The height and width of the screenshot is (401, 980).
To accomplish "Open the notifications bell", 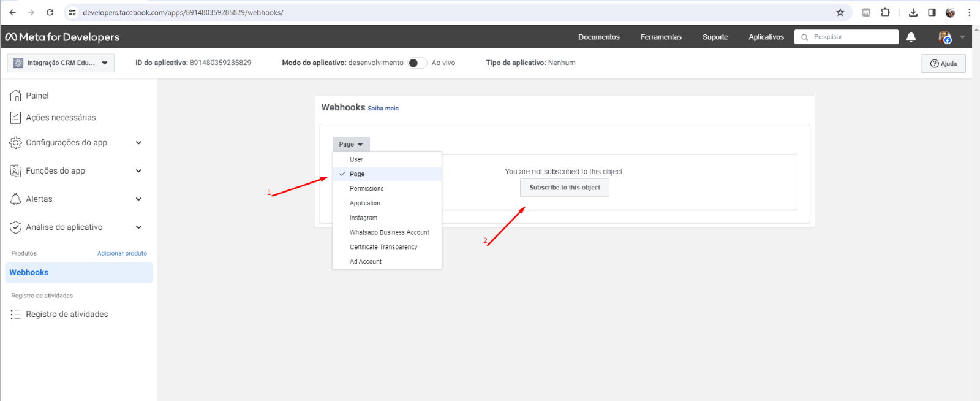I will pos(911,37).
